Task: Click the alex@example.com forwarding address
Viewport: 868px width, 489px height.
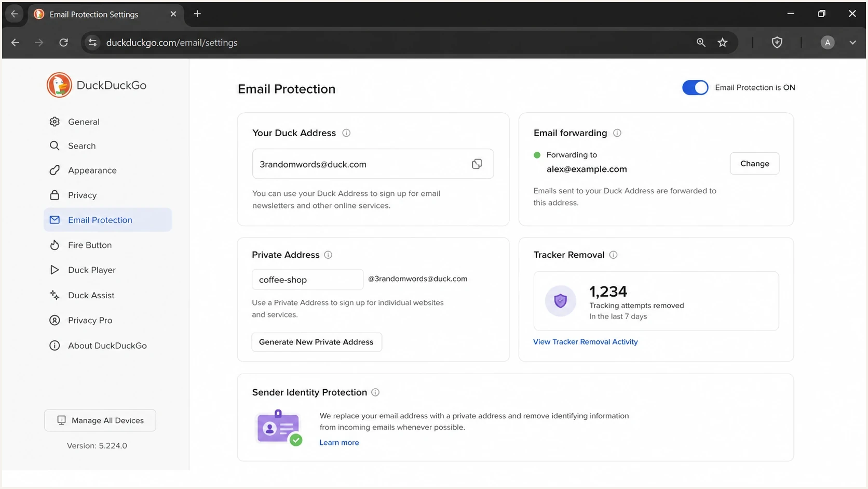Action: [587, 169]
